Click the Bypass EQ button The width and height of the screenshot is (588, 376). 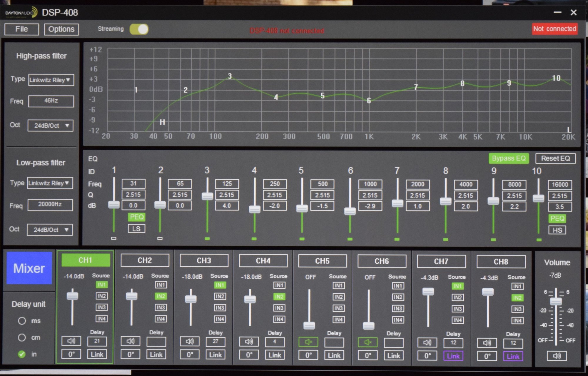[x=509, y=158]
